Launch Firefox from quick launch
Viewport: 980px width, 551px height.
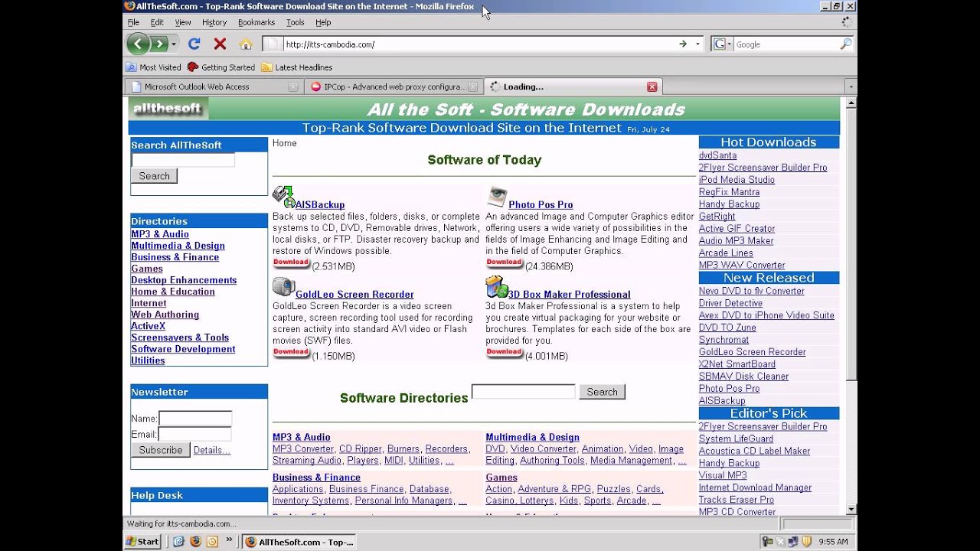(x=195, y=541)
